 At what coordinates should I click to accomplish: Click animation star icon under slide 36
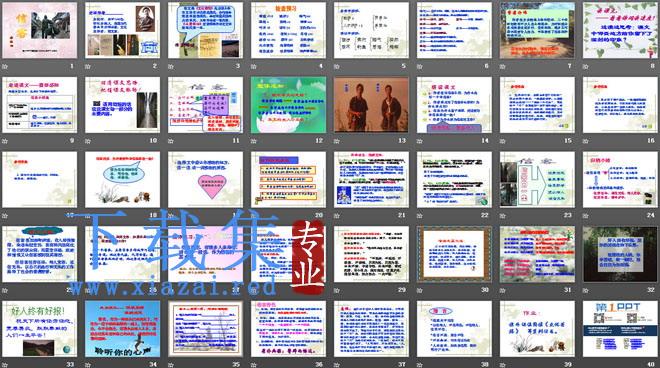pyautogui.click(x=254, y=365)
